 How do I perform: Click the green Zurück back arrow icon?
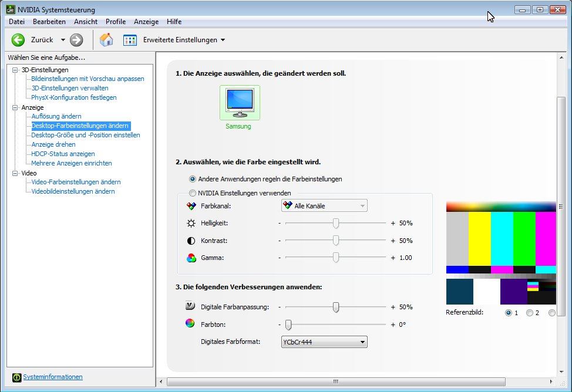(18, 40)
